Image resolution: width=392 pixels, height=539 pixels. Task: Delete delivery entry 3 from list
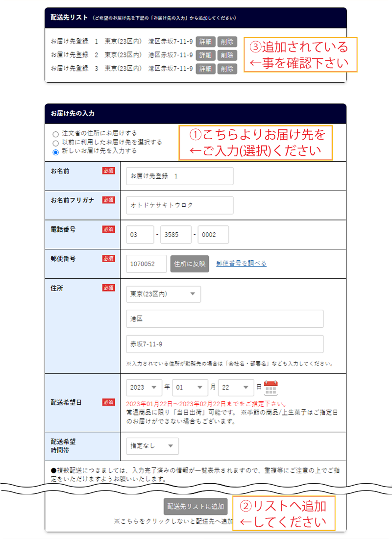point(227,69)
